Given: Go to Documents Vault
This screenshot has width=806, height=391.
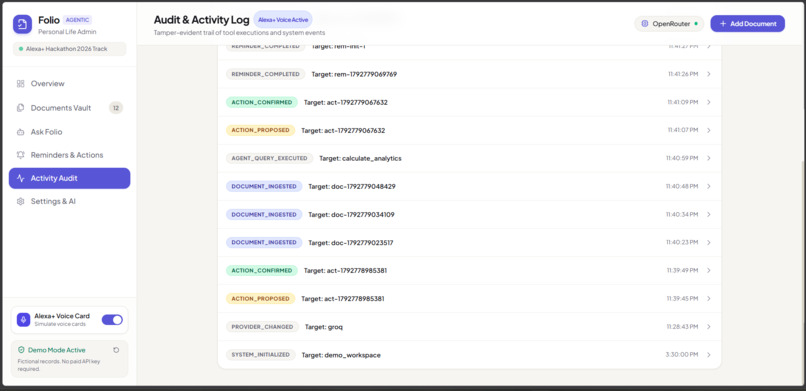Looking at the screenshot, I should click(69, 108).
